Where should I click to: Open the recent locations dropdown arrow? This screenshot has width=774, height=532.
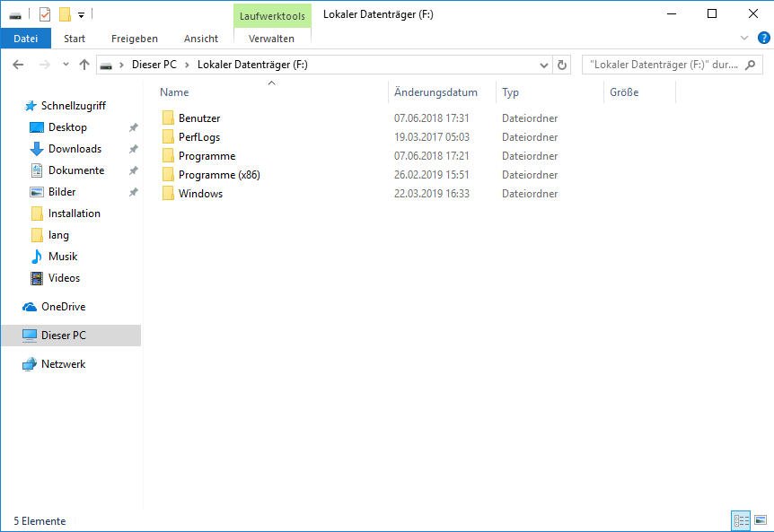pos(66,65)
